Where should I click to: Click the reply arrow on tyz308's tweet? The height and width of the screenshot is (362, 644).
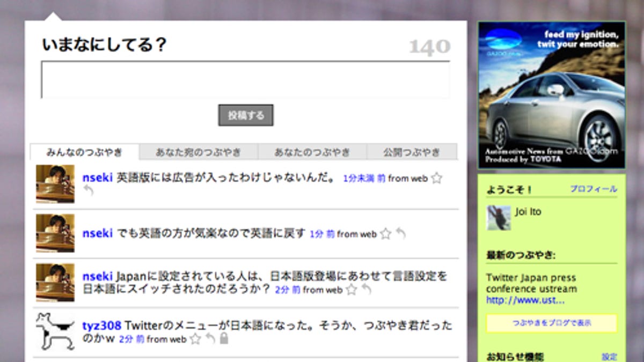point(210,339)
